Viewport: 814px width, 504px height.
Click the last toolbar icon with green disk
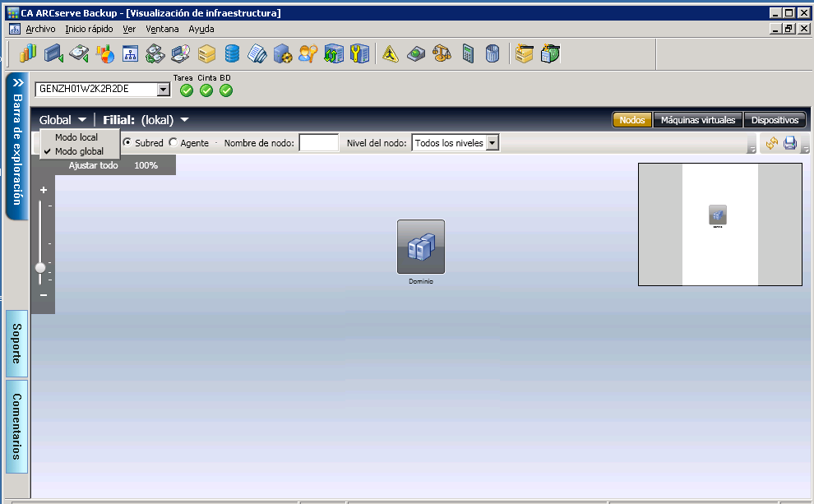point(550,53)
